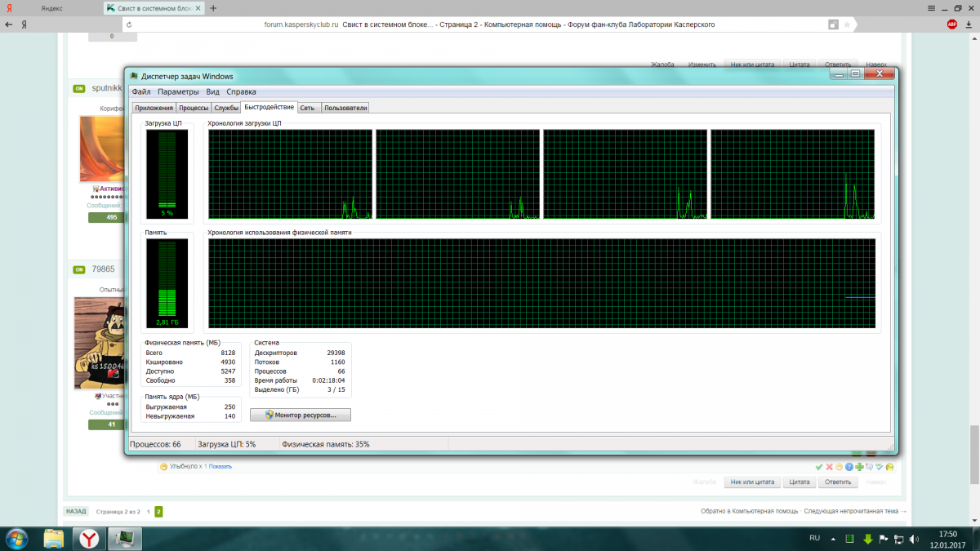This screenshot has width=980, height=551.
Task: Show hidden tray icons arrow
Action: [x=835, y=539]
